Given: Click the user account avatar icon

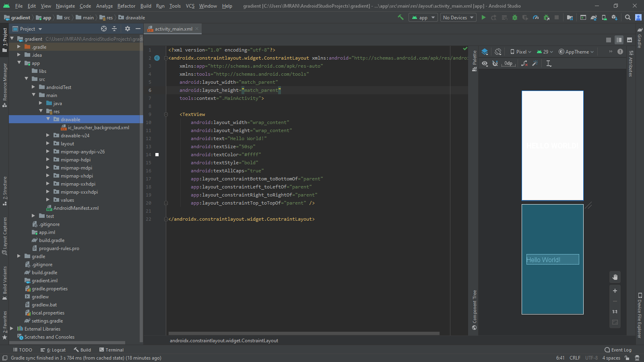Looking at the screenshot, I should (x=638, y=17).
